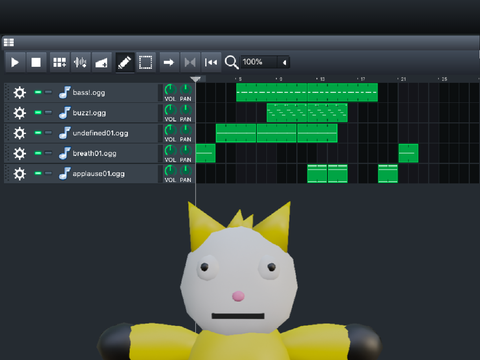The width and height of the screenshot is (480, 360).
Task: Solo the buzz!.ogg track
Action: 48,112
